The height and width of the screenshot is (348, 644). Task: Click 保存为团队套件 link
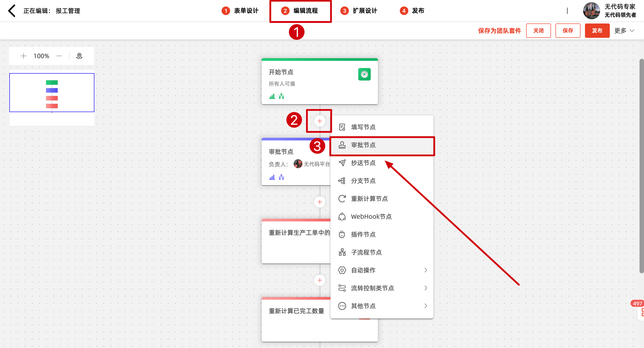click(499, 31)
